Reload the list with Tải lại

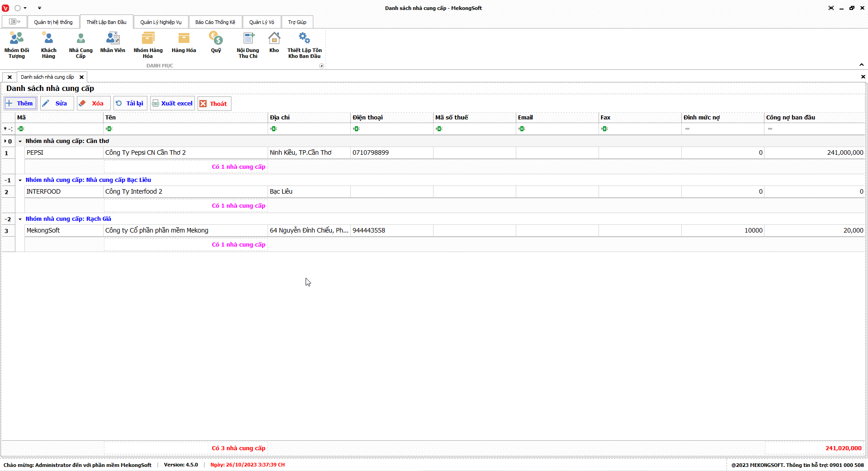coord(130,104)
